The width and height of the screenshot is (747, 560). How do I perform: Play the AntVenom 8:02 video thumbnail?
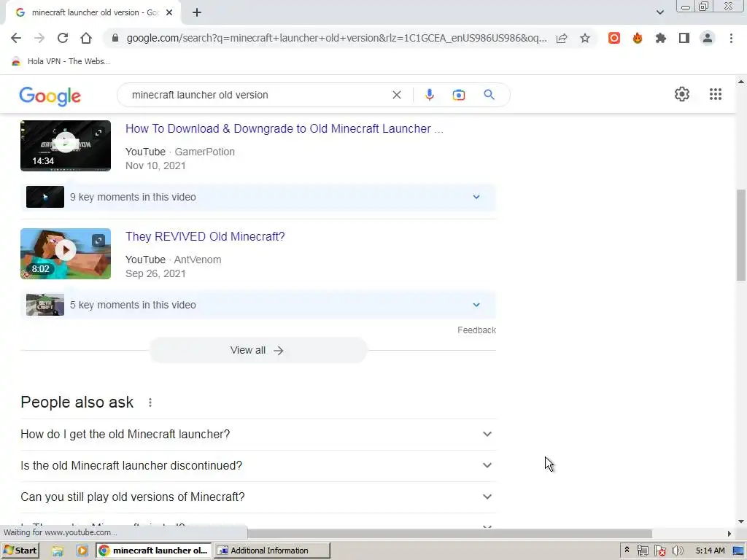[66, 254]
